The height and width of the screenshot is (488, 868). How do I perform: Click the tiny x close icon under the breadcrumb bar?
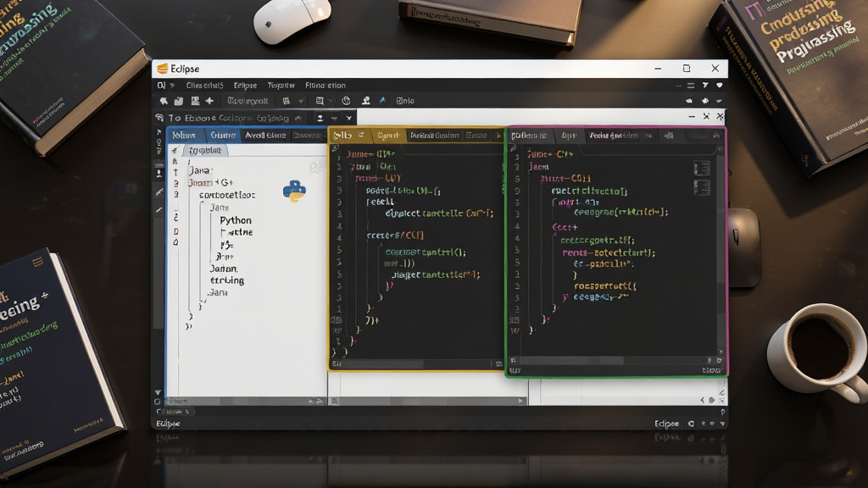(x=348, y=118)
